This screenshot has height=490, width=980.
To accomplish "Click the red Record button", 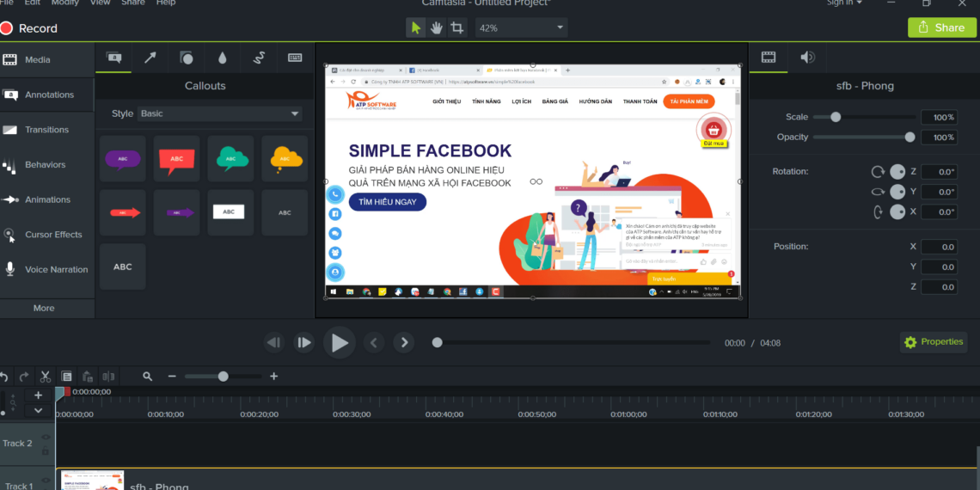I will tap(28, 28).
